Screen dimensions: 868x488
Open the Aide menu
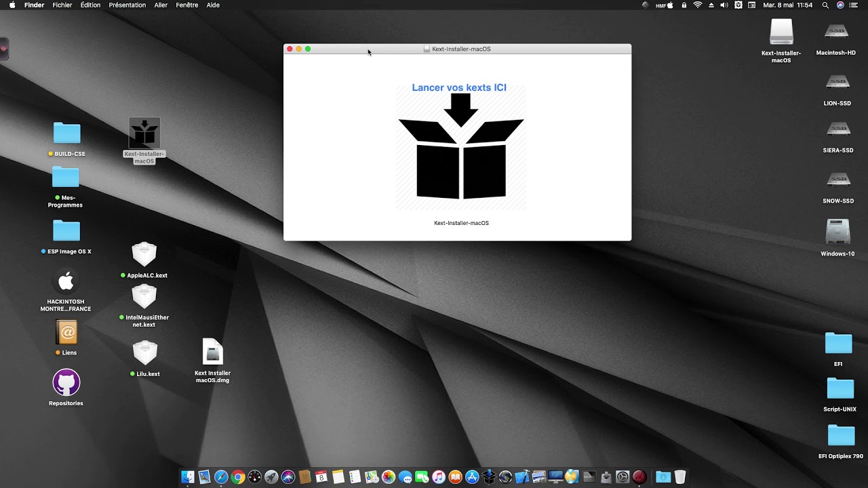click(213, 5)
